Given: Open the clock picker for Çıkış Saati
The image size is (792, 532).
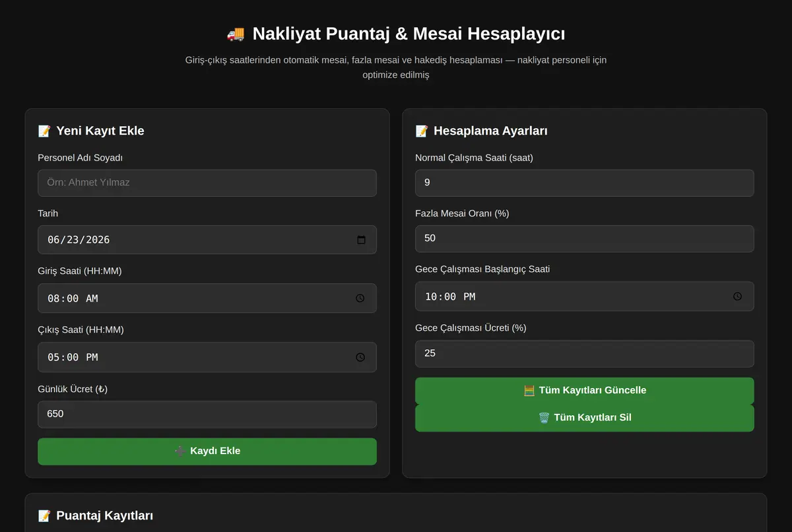Looking at the screenshot, I should click(x=360, y=357).
